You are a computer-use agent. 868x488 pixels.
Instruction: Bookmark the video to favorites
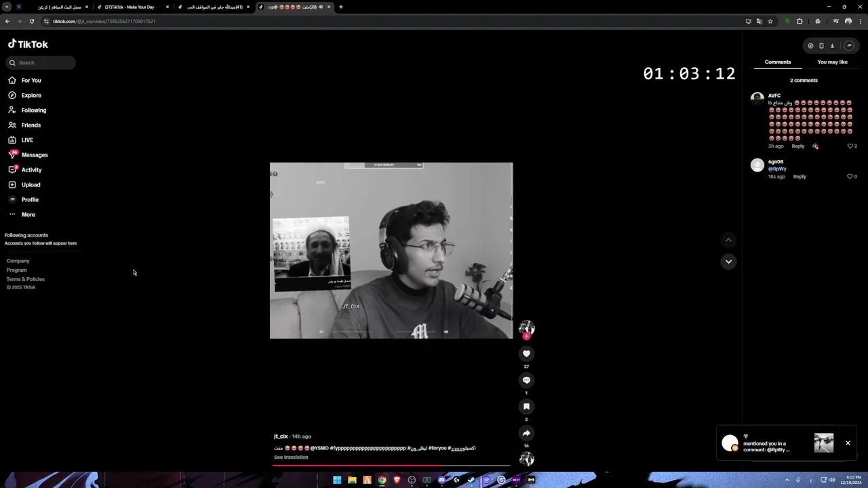coord(526,407)
